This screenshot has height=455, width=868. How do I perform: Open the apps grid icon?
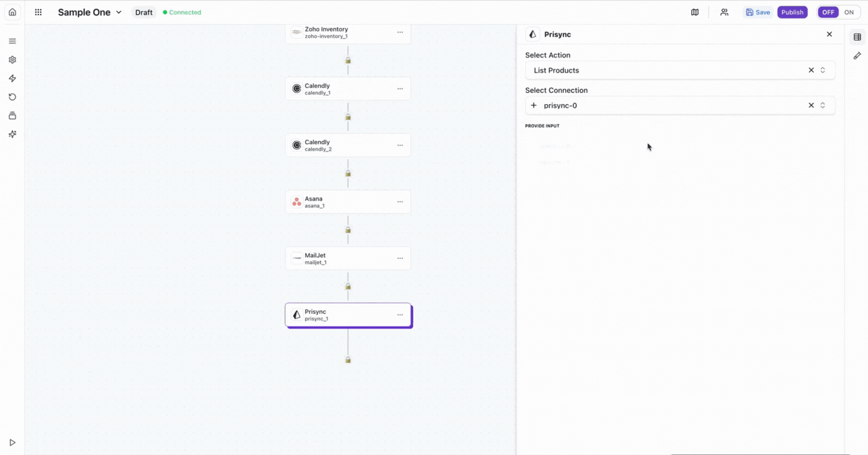coord(38,12)
